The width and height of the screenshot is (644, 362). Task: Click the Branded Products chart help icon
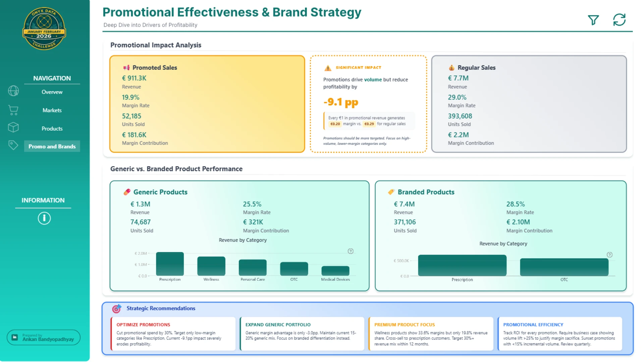[x=609, y=255]
